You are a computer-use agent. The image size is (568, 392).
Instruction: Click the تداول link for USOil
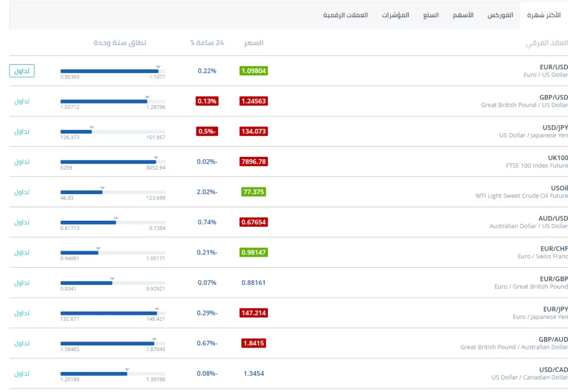pos(22,192)
